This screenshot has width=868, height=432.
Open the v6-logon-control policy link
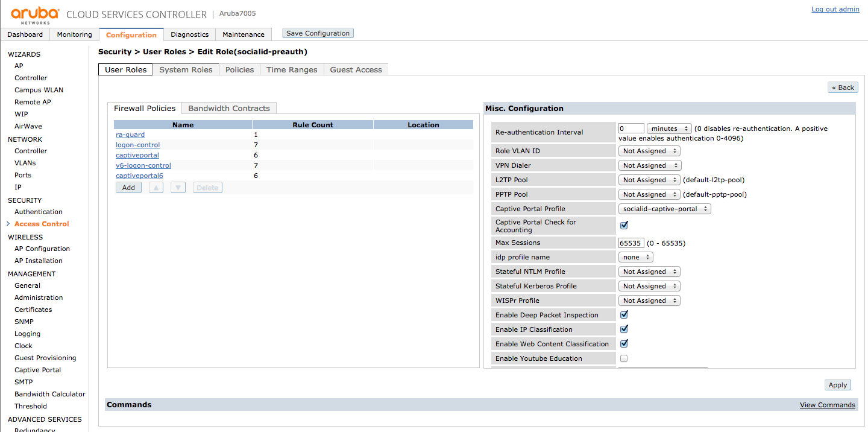(x=143, y=165)
